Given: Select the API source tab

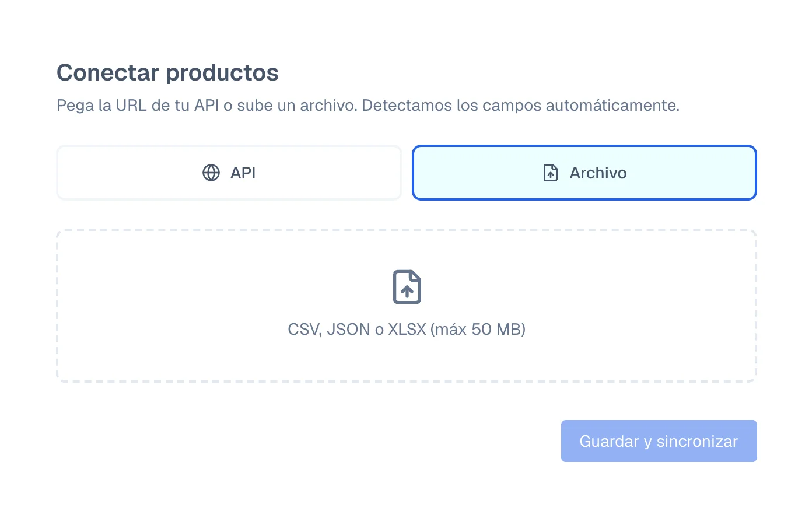Looking at the screenshot, I should (x=229, y=173).
